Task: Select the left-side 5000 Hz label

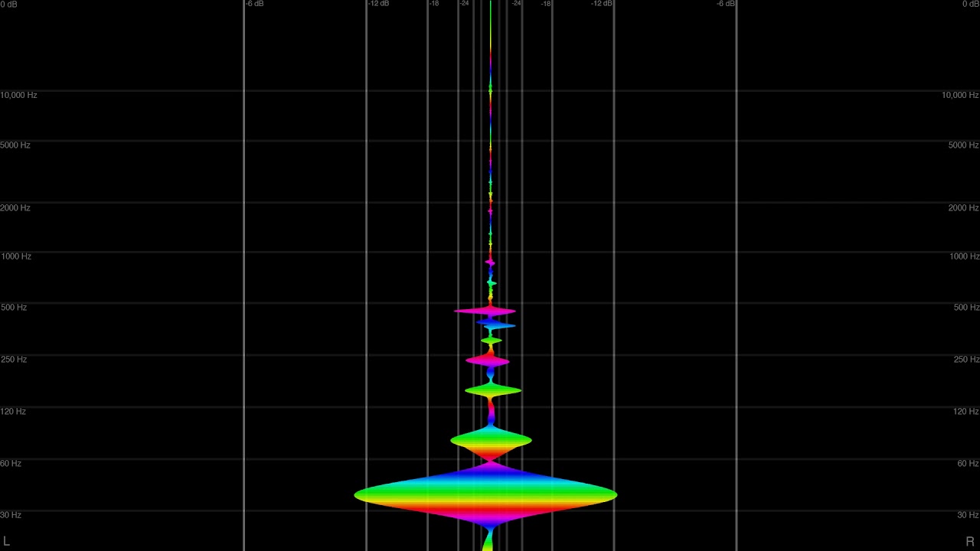Action: pos(15,145)
